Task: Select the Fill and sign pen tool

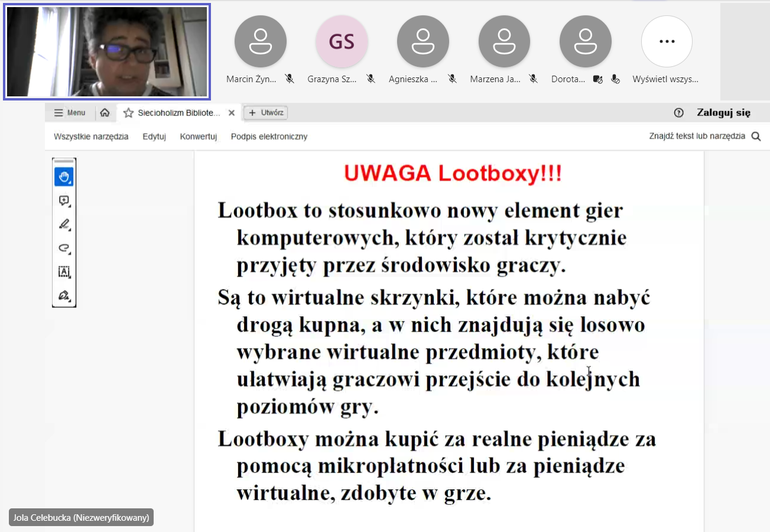Action: pos(64,295)
